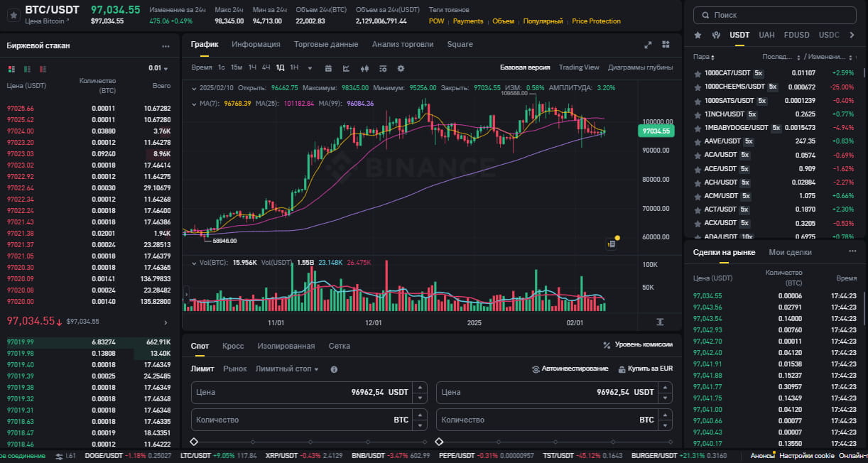
Task: Open chart indicators icon
Action: pyautogui.click(x=347, y=68)
